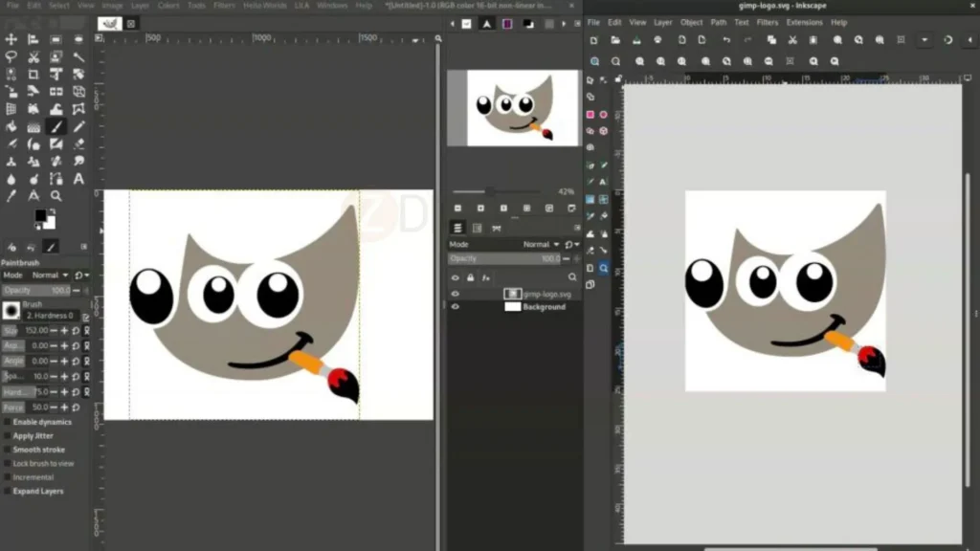Viewport: 980px width, 551px height.
Task: Open GIMP tool options configure menu button
Action: (x=84, y=247)
